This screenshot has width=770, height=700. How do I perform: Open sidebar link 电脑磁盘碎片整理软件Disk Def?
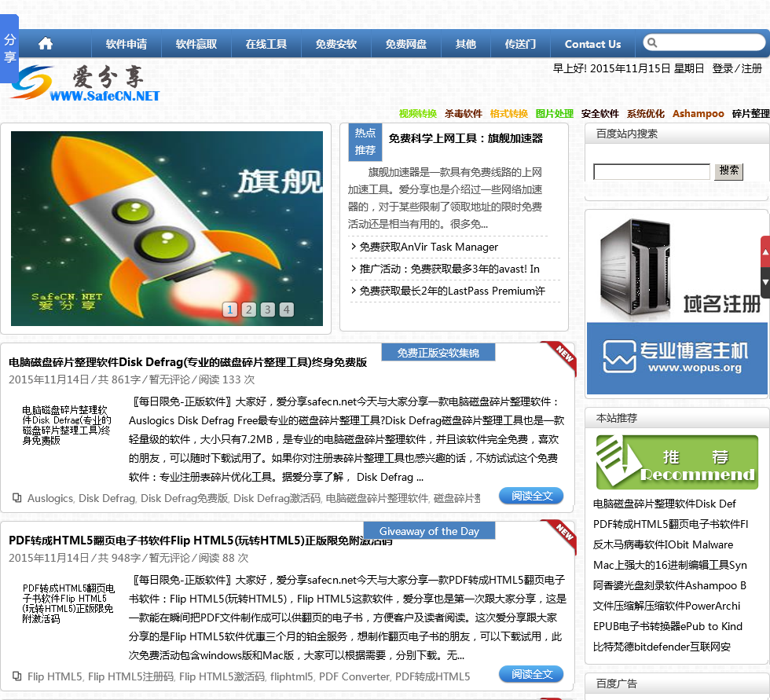click(x=665, y=504)
